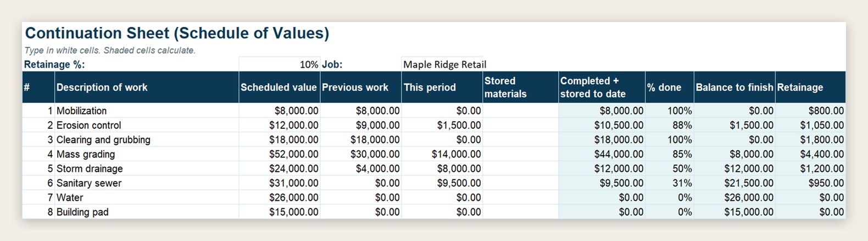Viewport: 868px width, 241px height.
Task: Click this period $14,000.00 for Mass grading
Action: (x=442, y=154)
